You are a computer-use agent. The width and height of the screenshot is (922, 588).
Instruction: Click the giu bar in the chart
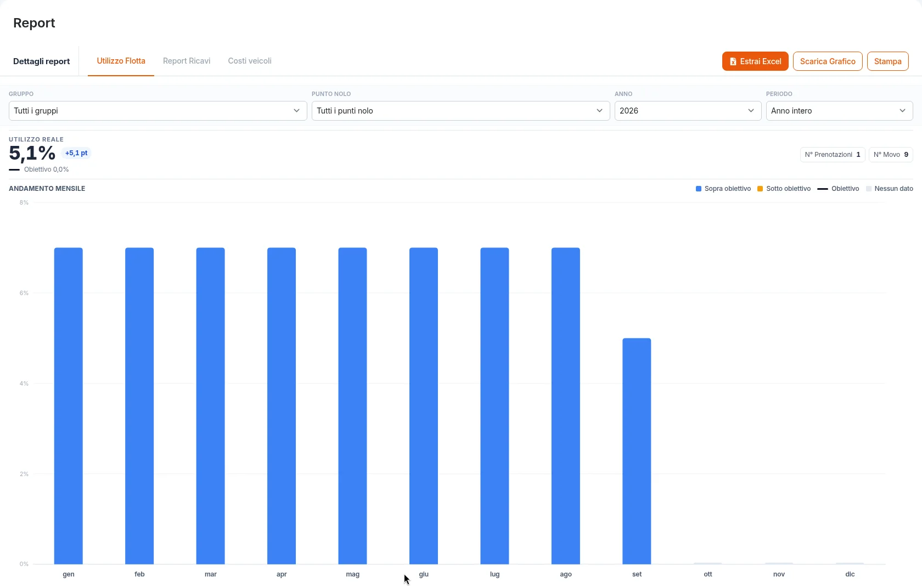[x=424, y=406]
